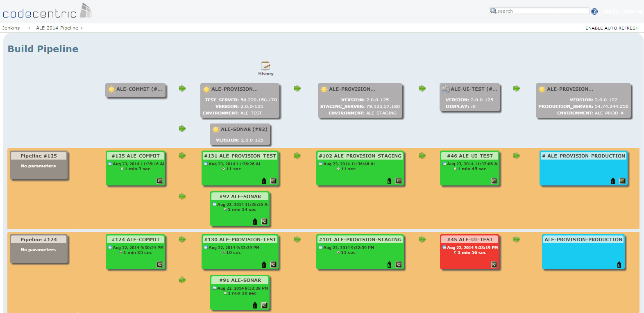Click console icon on red #45 ALE-UI-TEST
Viewport: 644px width, 313px height.
(x=494, y=265)
